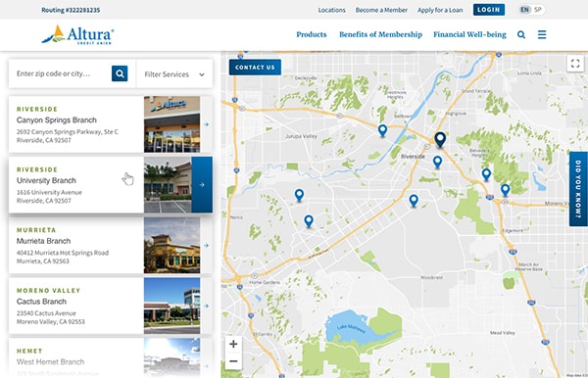Open site search via header magnifier icon
Screen dimensions: 588x378
521,35
